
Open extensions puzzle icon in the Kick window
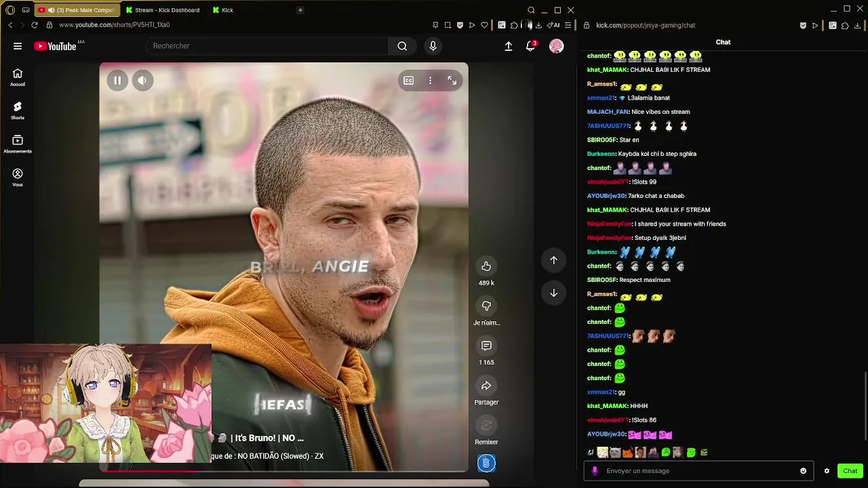[x=845, y=26]
